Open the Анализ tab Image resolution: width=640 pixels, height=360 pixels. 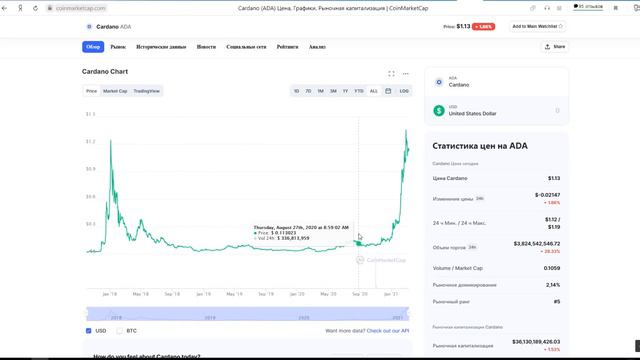pyautogui.click(x=317, y=47)
